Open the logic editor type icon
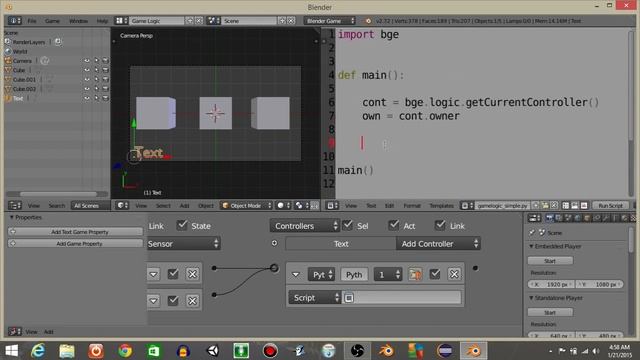Screen dimensions: 640x360 (x=15, y=331)
